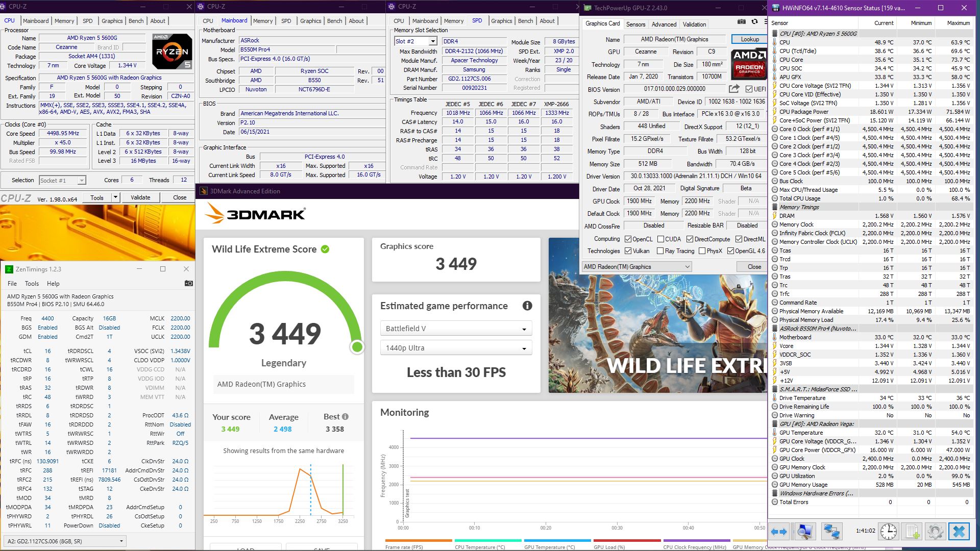
Task: Toggle the DirectML checkbox
Action: point(739,239)
